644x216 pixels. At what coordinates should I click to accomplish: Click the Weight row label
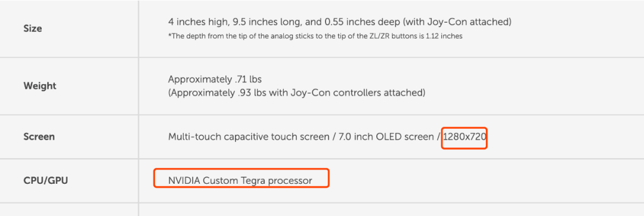(40, 87)
